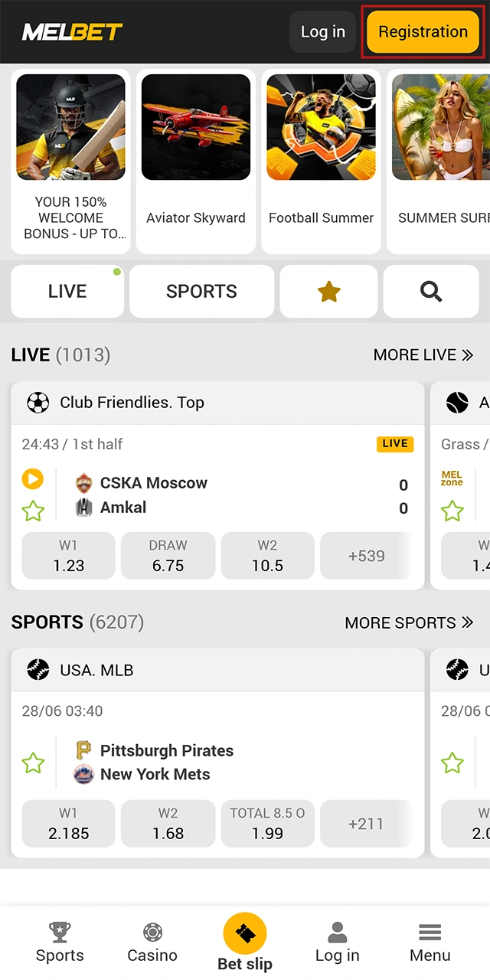Show +539 more markets for CSKA match
490x980 pixels.
366,557
